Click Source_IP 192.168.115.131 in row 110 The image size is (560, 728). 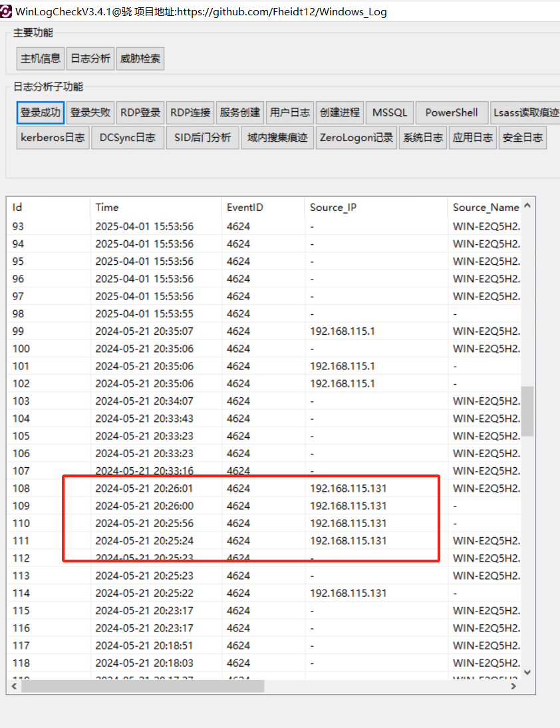pos(349,524)
